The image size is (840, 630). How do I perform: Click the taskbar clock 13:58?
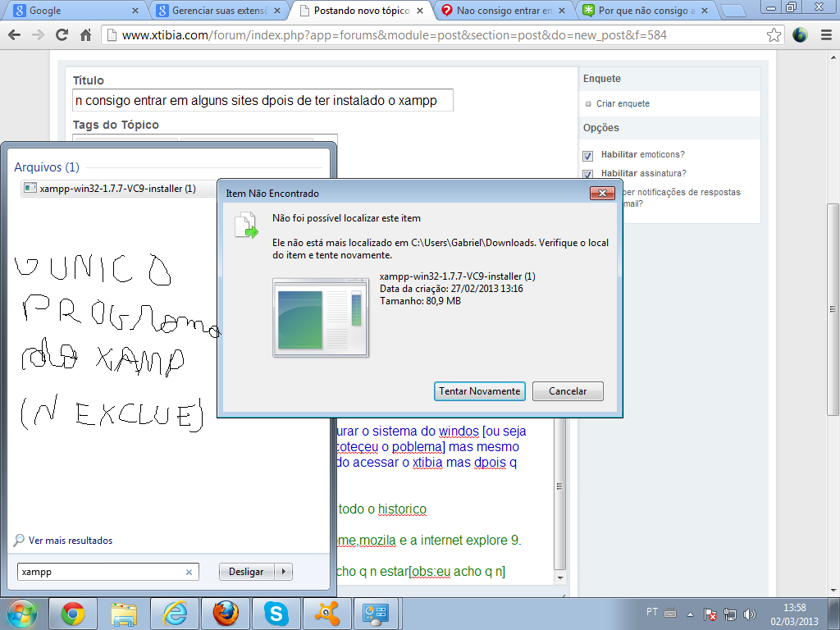(794, 608)
